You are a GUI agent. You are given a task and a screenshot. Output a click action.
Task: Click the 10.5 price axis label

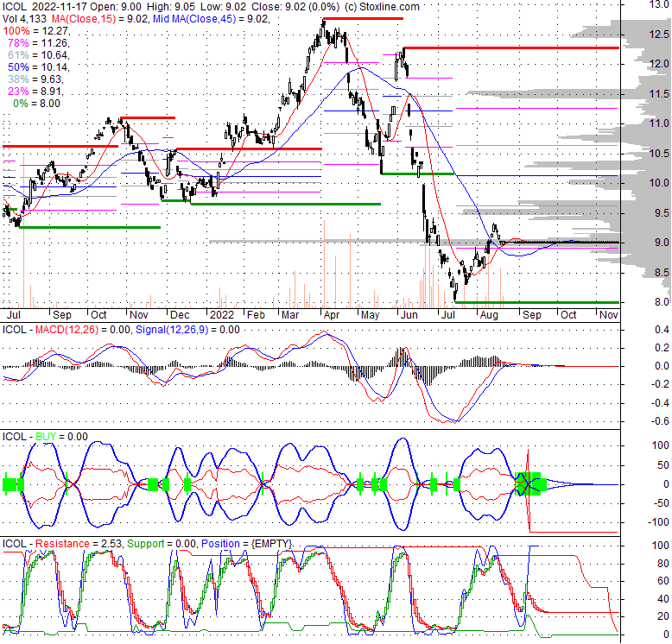tap(659, 154)
